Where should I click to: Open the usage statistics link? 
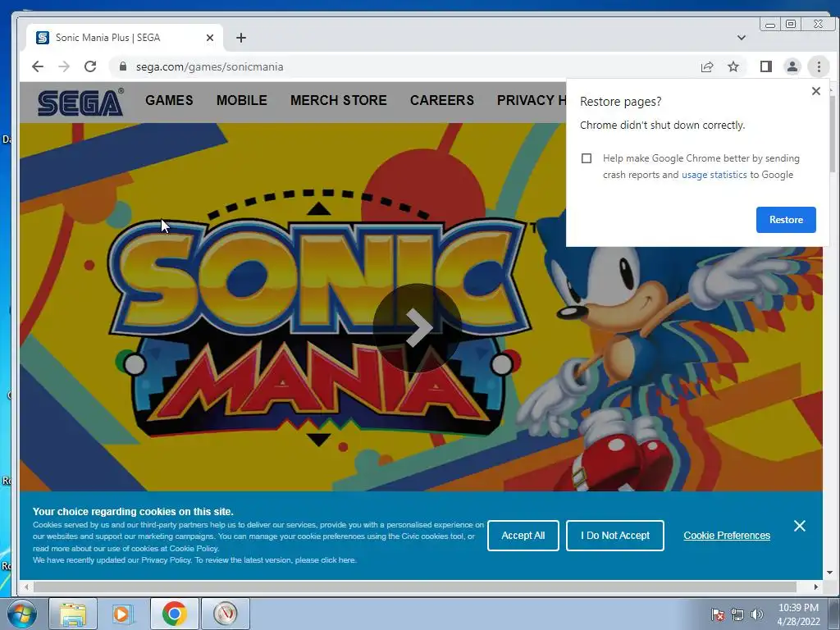coord(714,175)
